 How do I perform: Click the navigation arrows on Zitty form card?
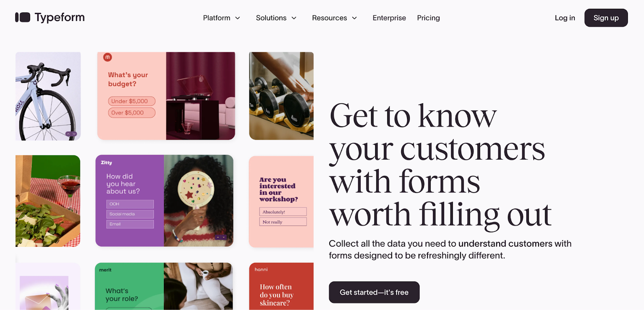tap(221, 238)
